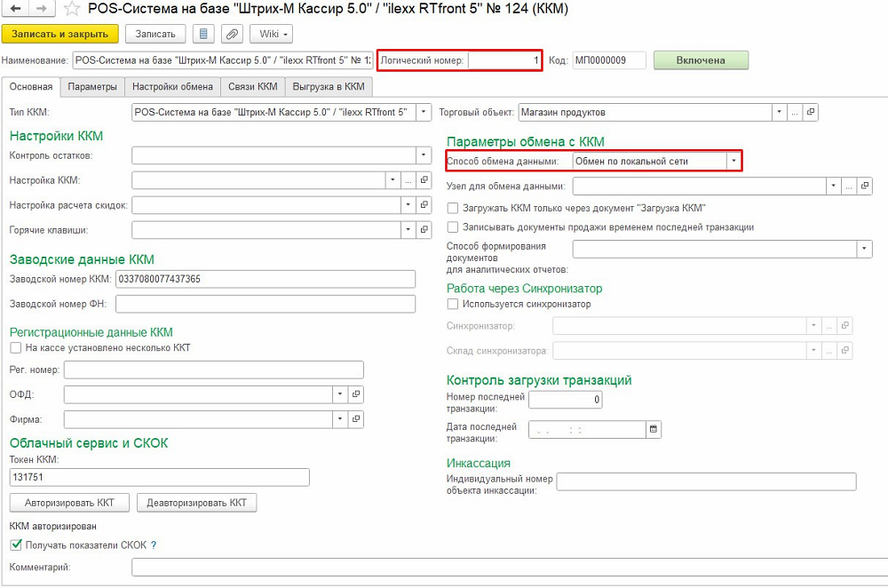The width and height of the screenshot is (888, 588).
Task: Switch to the Настройки обмена tab
Action: [x=172, y=87]
